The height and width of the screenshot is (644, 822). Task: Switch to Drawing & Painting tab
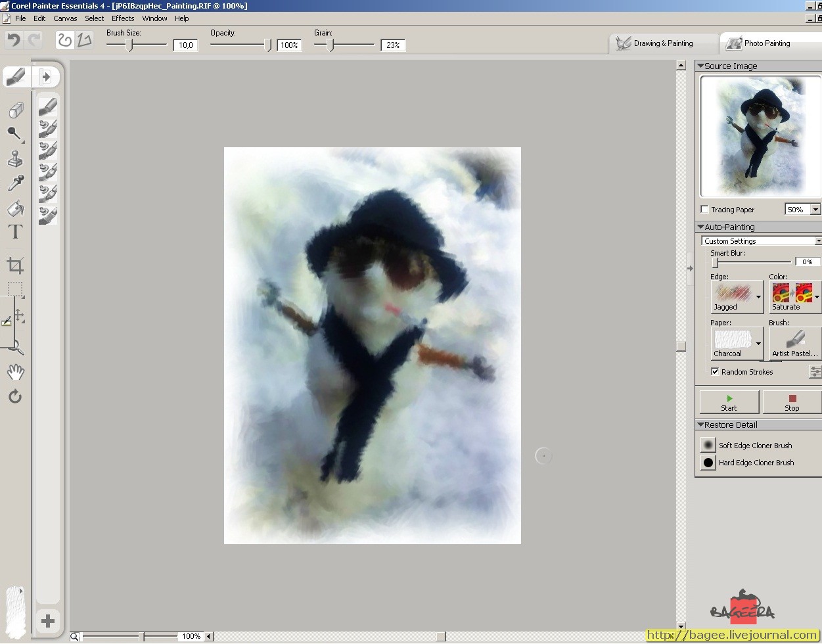[664, 43]
